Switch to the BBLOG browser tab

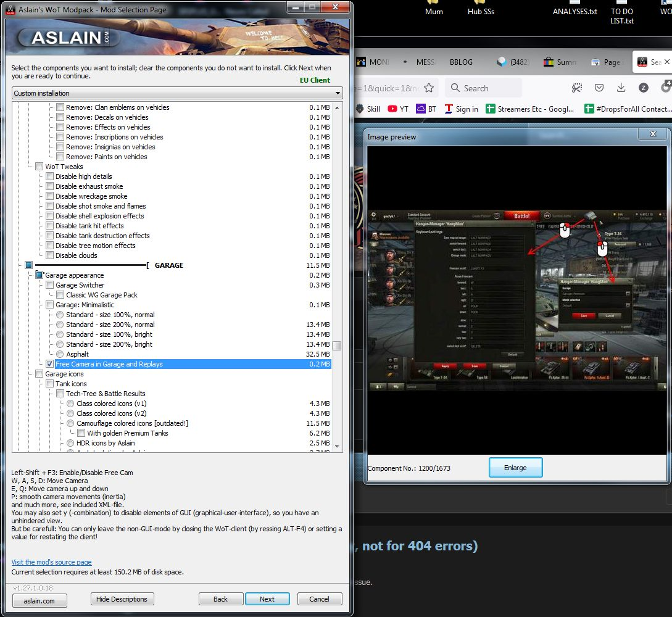(461, 62)
